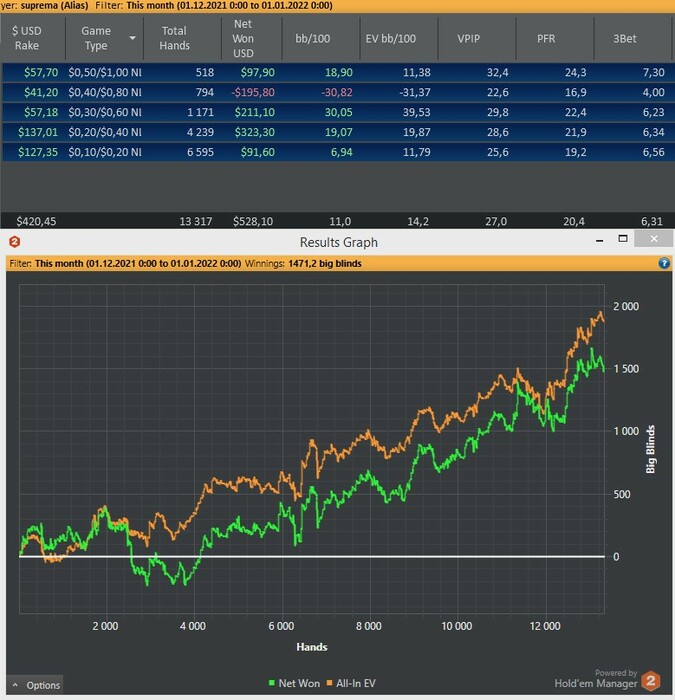The height and width of the screenshot is (700, 675).
Task: Close the Results Graph window
Action: (x=654, y=239)
